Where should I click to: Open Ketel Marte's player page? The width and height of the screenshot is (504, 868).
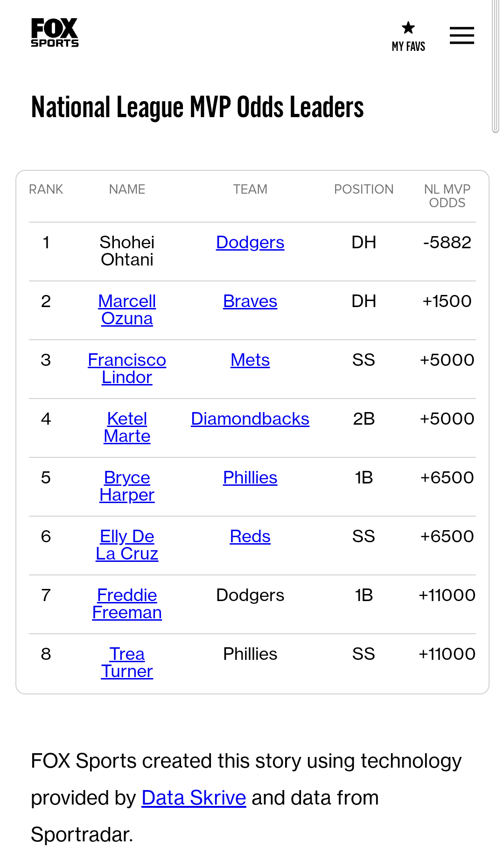tap(127, 427)
